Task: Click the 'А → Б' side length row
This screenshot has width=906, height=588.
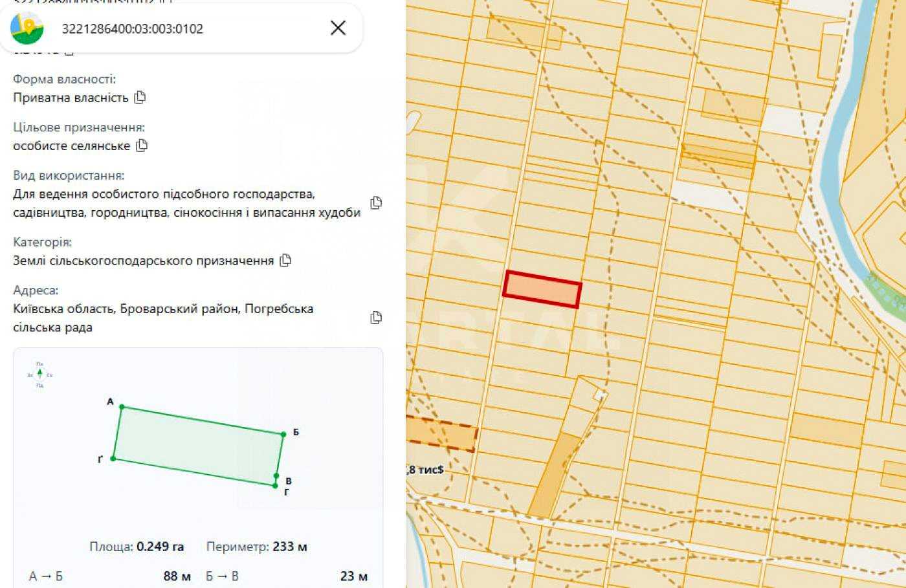Action: pos(110,576)
